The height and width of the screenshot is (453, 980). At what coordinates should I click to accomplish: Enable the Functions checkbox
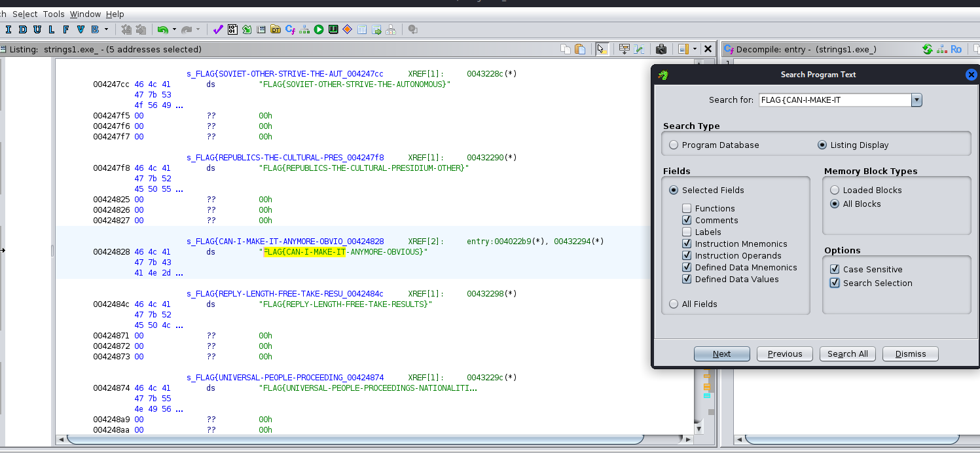tap(687, 208)
